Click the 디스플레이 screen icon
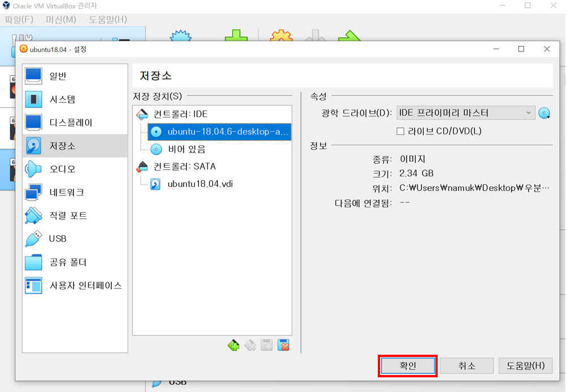Viewport: 567px width, 392px height. tap(33, 123)
